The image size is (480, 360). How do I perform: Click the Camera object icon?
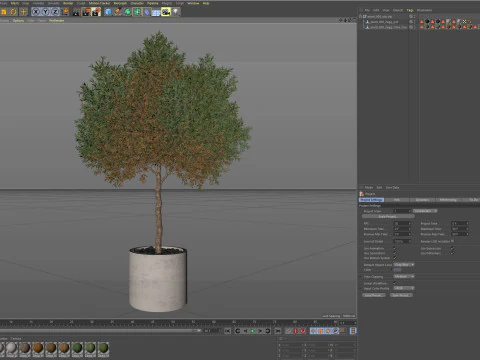166,12
